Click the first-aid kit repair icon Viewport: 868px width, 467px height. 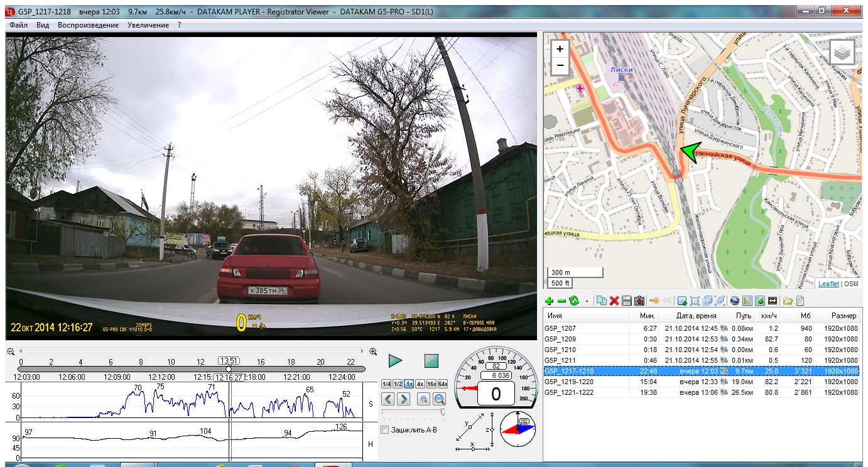[x=639, y=301]
